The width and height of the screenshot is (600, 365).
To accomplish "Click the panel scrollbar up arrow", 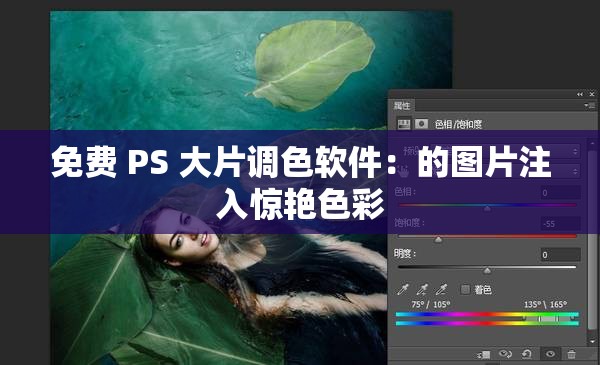I will [x=592, y=143].
